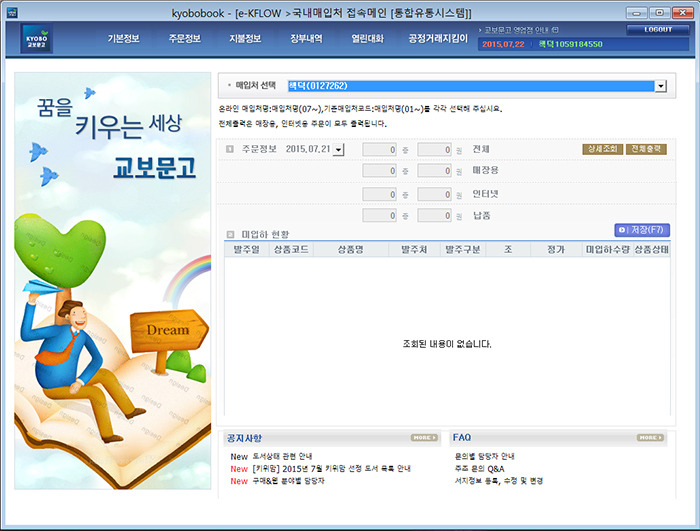The width and height of the screenshot is (700, 531).
Task: Open the 열린대화 menu
Action: 367,39
